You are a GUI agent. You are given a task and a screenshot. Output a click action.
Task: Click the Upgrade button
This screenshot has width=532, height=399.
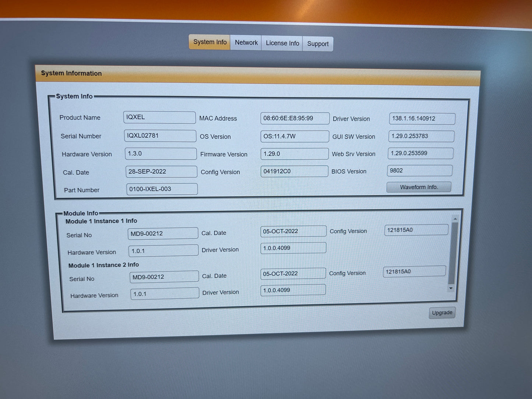(442, 313)
